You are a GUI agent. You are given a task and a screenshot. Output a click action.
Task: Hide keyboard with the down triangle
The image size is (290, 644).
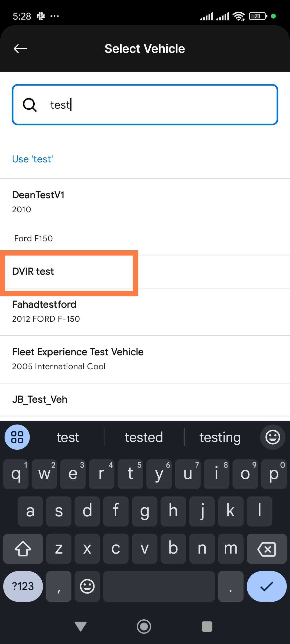click(81, 627)
